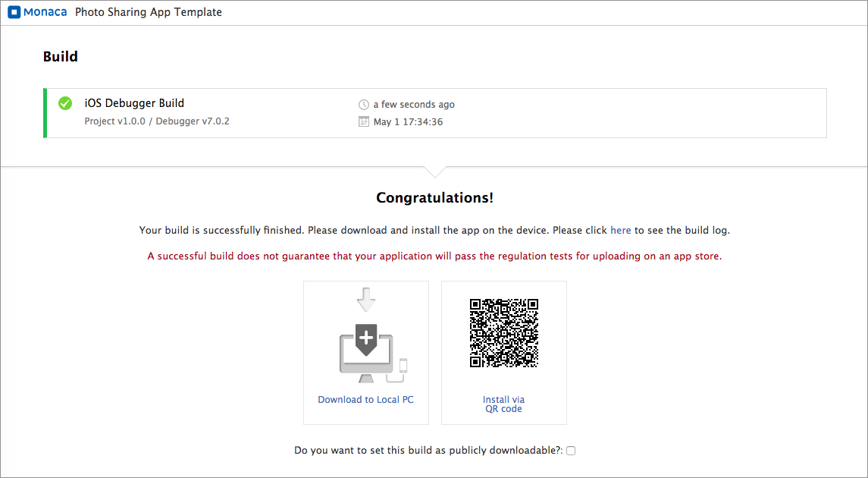Image resolution: width=868 pixels, height=478 pixels.
Task: Click 'Project v1.0.0 / Debugger v7.0.2' version text
Action: [157, 121]
